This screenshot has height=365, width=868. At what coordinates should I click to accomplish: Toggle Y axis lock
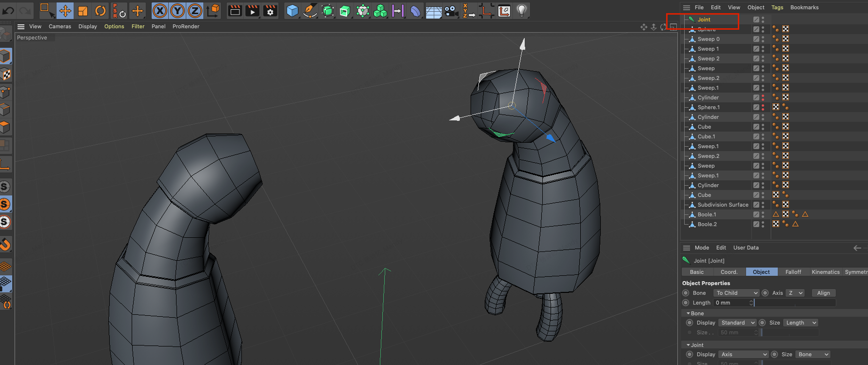tap(178, 11)
